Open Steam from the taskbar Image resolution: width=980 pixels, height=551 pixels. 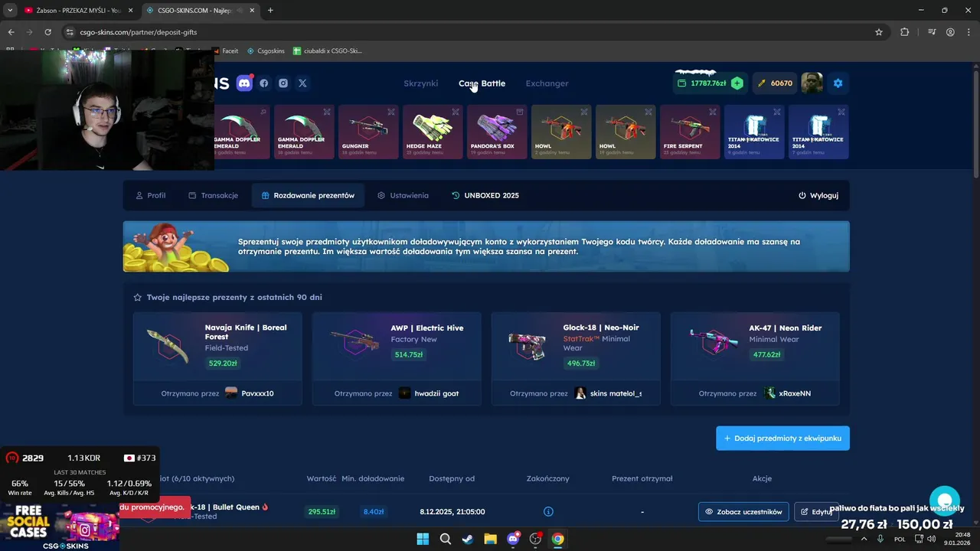click(468, 539)
